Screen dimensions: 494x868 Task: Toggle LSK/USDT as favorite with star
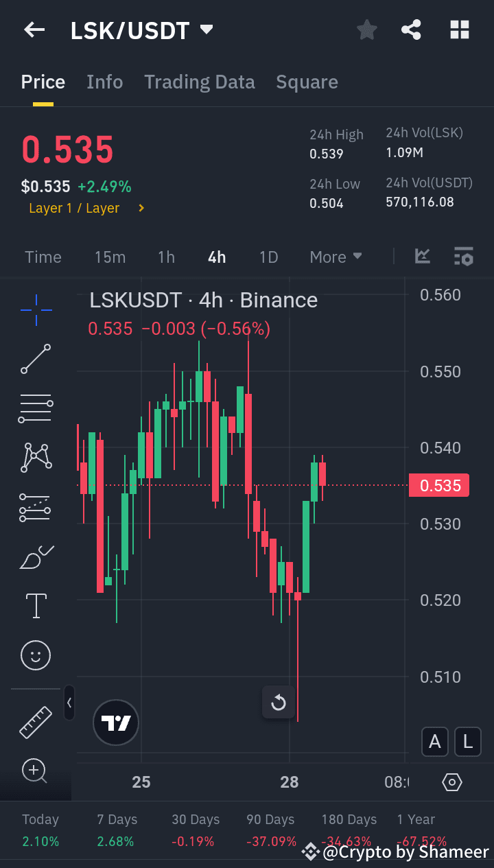tap(366, 30)
